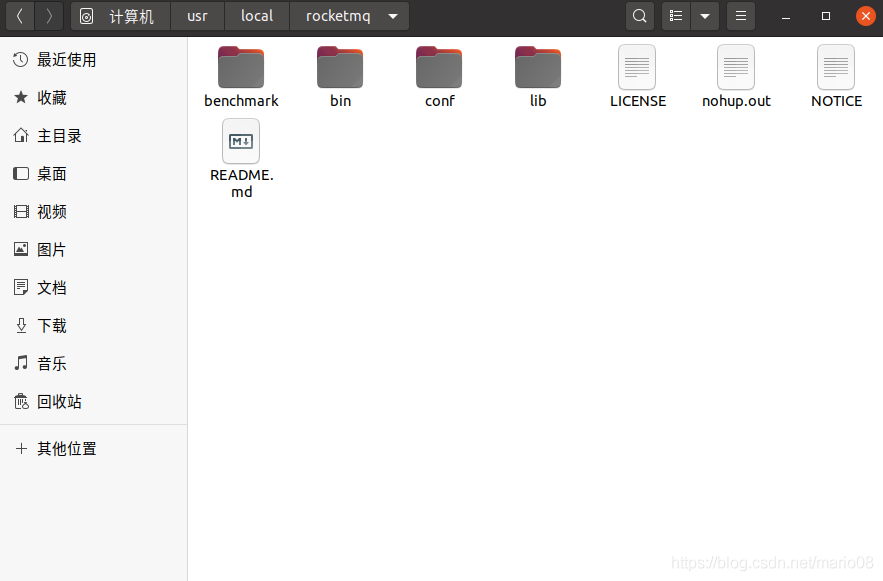Click the star icon beside 收藏
Image resolution: width=883 pixels, height=581 pixels.
pos(21,97)
